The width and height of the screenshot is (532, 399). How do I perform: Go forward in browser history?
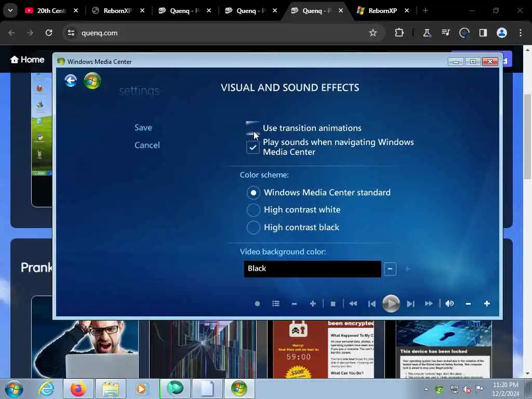click(x=30, y=33)
